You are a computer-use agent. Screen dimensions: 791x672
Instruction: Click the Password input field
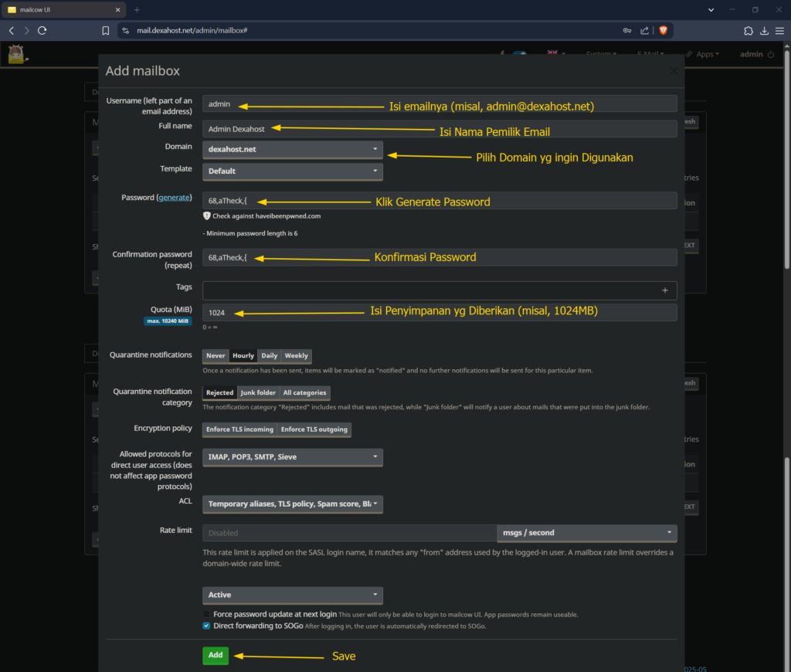point(440,201)
